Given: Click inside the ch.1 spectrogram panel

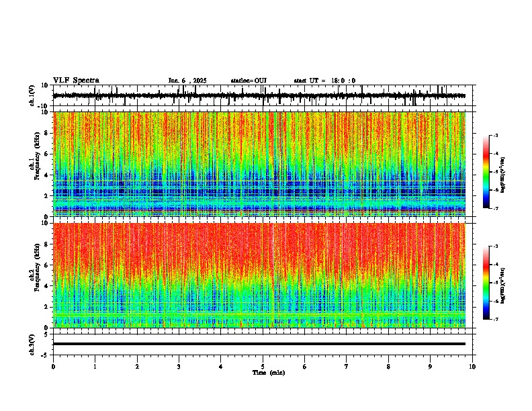Looking at the screenshot, I should point(259,164).
